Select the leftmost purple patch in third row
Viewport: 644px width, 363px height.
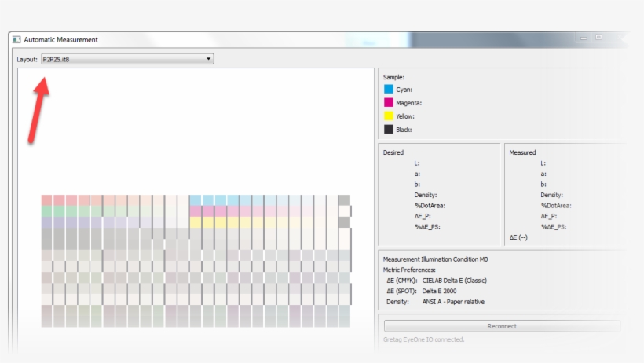pos(46,222)
